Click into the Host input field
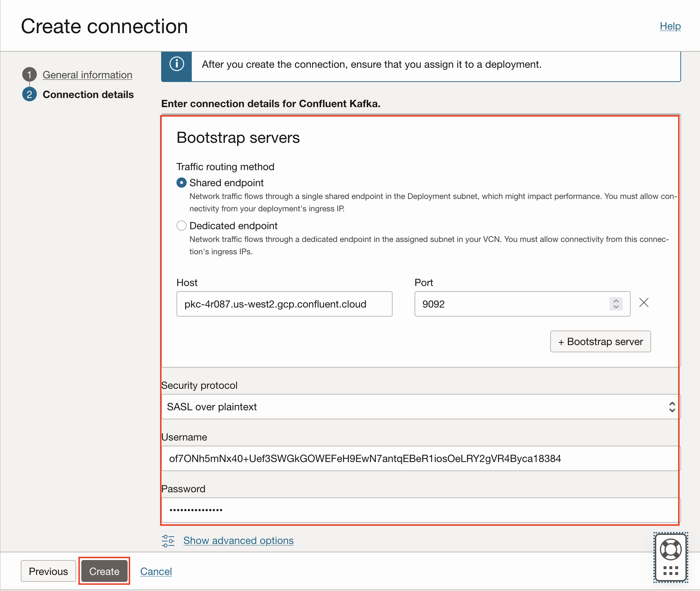Image resolution: width=700 pixels, height=591 pixels. point(284,304)
